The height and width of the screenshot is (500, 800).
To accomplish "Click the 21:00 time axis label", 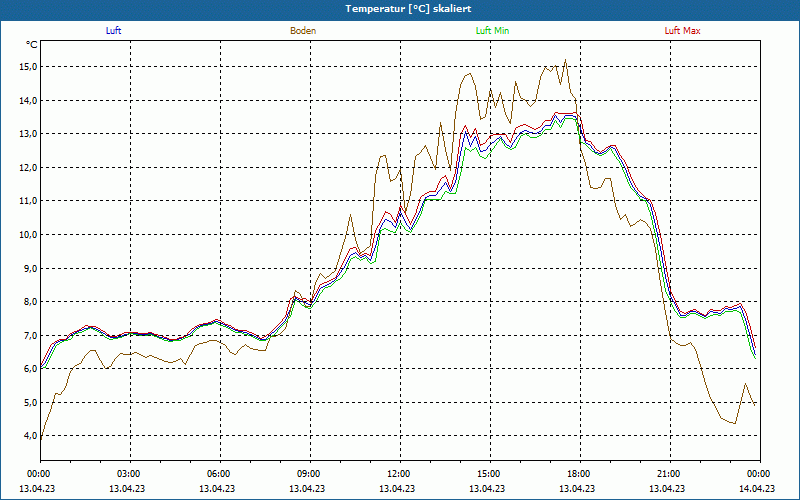I will pos(667,474).
